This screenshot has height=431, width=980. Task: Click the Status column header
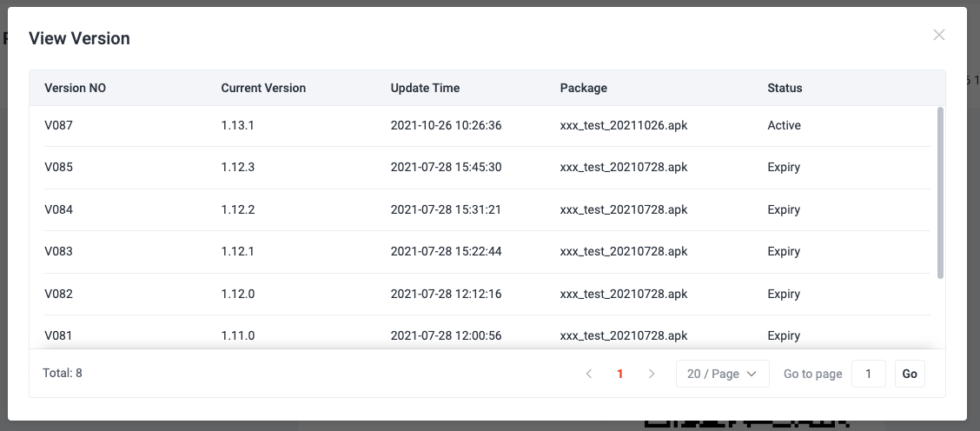(x=785, y=89)
